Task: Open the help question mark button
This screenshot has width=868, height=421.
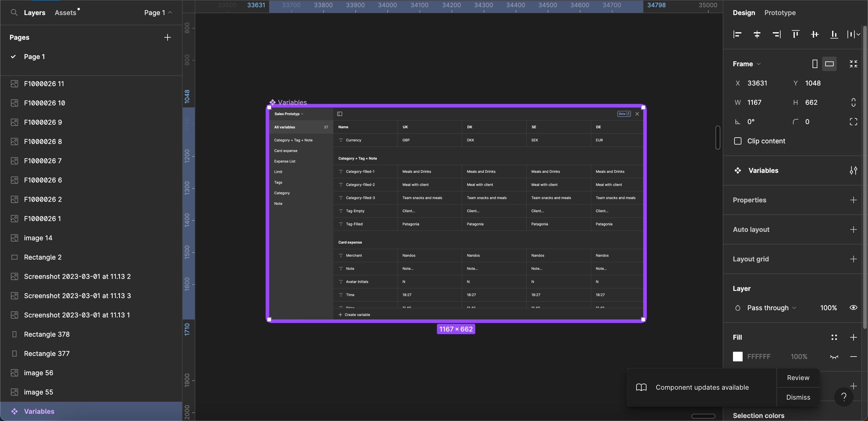Action: (844, 397)
